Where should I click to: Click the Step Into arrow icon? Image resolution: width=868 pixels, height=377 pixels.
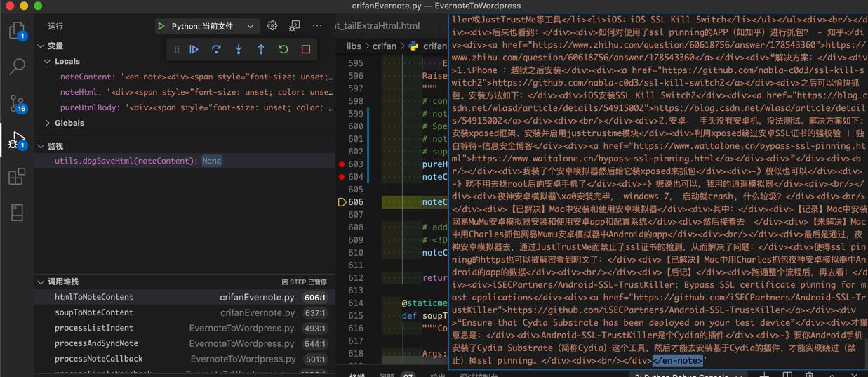[239, 49]
